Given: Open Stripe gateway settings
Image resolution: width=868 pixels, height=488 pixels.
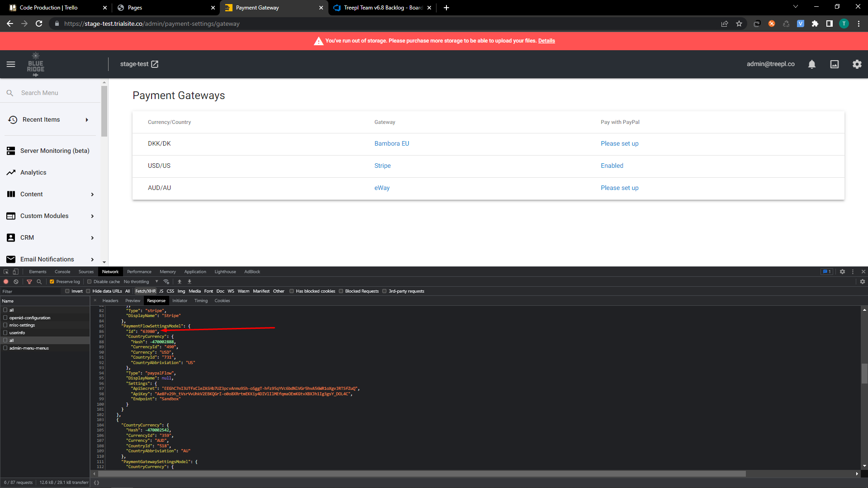Looking at the screenshot, I should (383, 166).
